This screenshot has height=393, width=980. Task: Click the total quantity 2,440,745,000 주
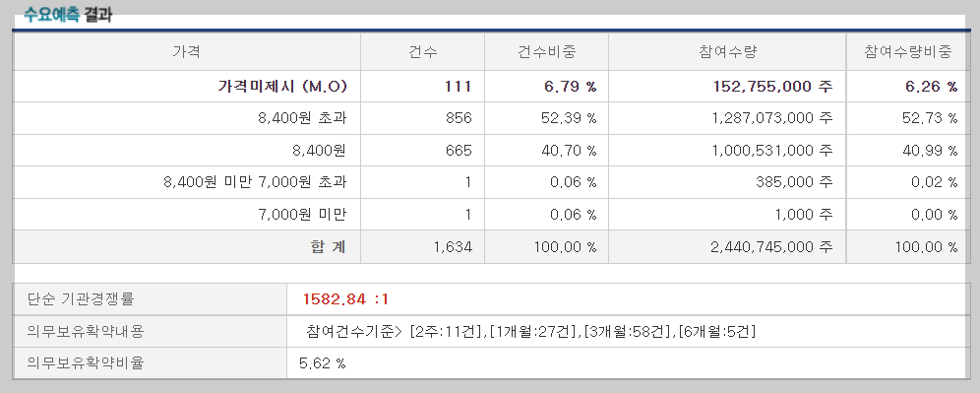[771, 247]
